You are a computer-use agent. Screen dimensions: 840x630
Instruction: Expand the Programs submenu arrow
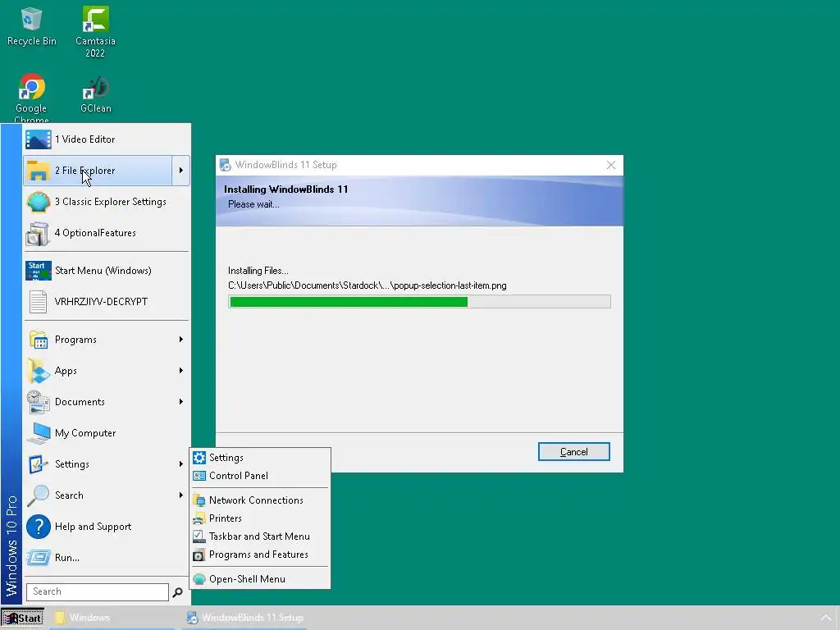[x=181, y=340]
